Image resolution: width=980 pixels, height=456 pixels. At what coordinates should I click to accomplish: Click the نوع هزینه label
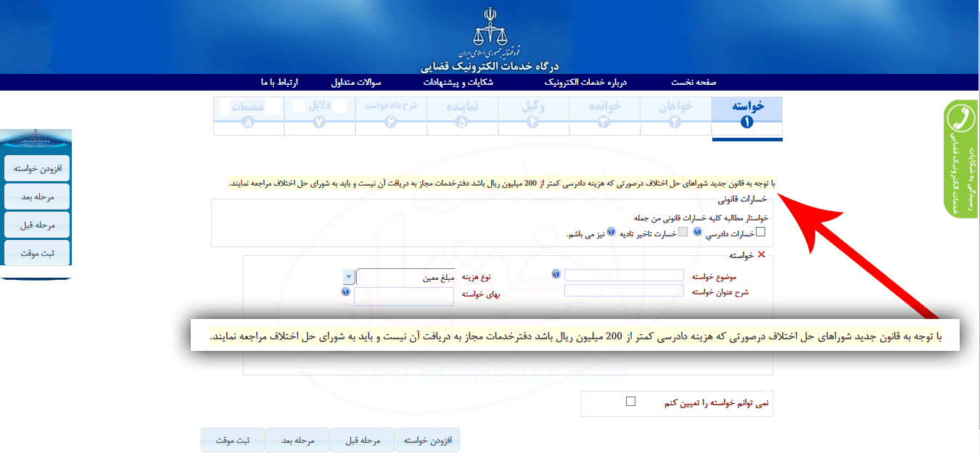click(476, 277)
